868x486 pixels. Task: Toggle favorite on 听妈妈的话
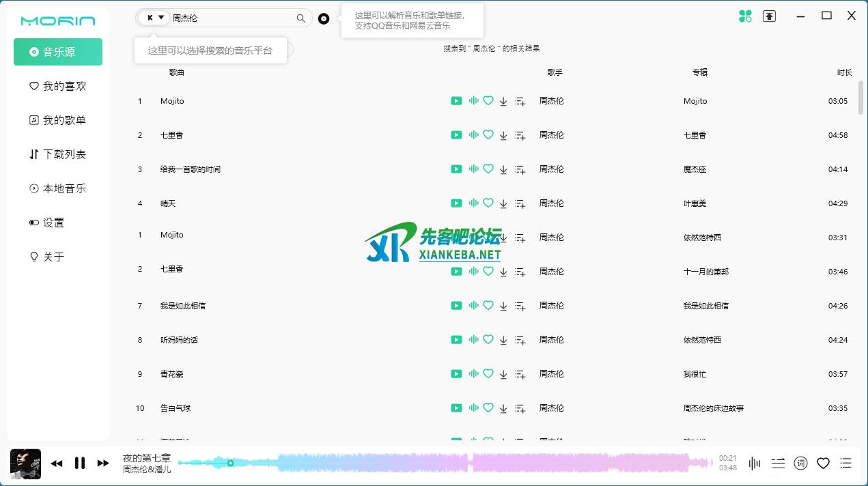488,340
